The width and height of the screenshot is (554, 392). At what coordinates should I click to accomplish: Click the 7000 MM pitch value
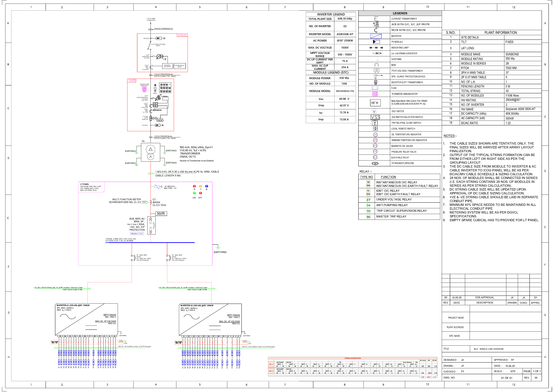point(511,68)
